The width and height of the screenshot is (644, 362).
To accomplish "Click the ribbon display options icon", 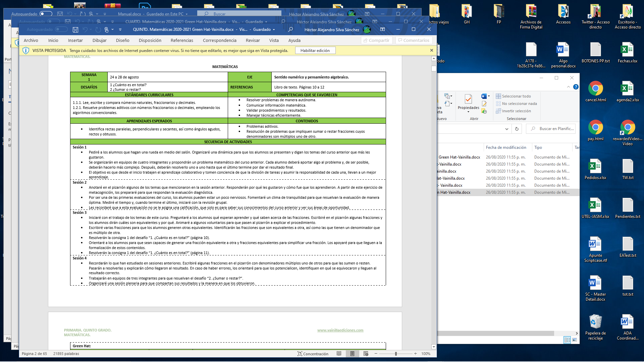I will pos(382,29).
